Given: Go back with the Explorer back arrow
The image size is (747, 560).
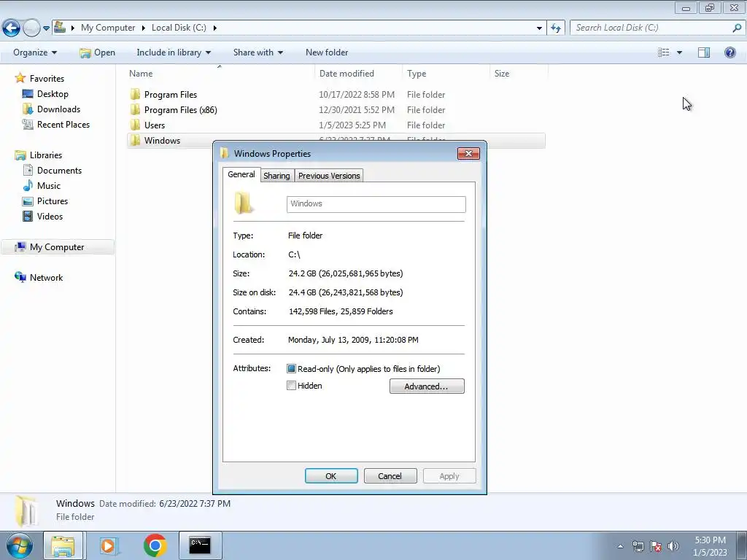Looking at the screenshot, I should 11,28.
